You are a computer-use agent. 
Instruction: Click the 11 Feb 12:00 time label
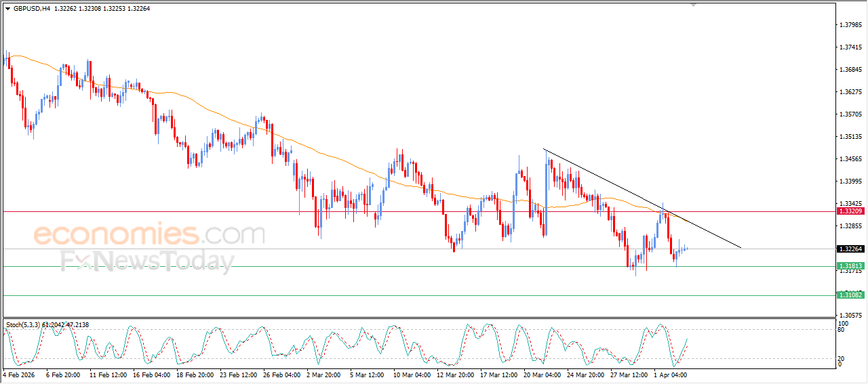click(108, 374)
